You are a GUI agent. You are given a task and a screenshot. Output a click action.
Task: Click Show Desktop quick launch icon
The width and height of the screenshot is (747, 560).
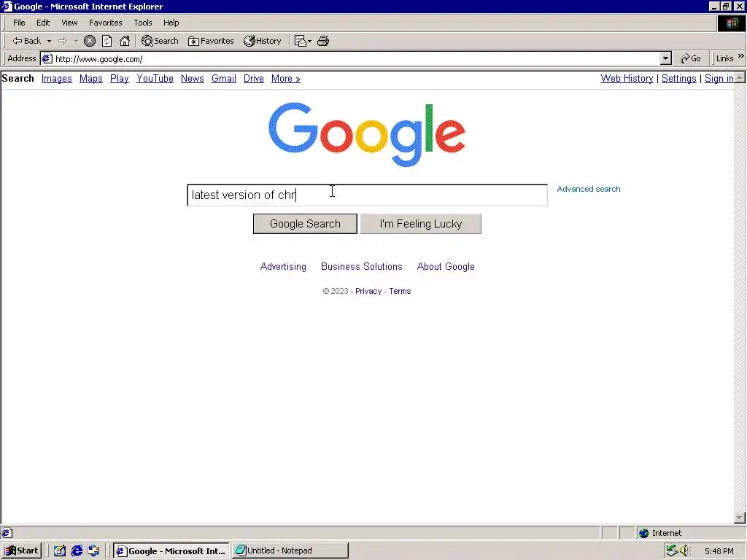coord(60,551)
